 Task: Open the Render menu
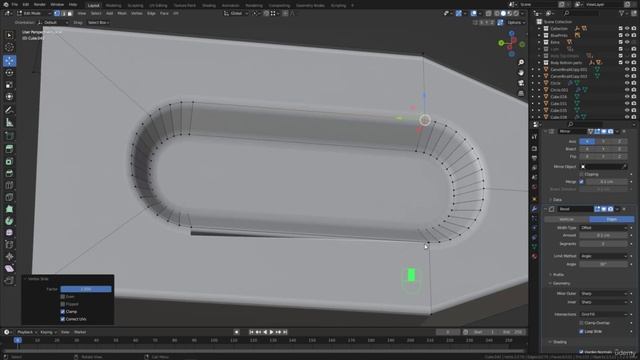pos(40,4)
